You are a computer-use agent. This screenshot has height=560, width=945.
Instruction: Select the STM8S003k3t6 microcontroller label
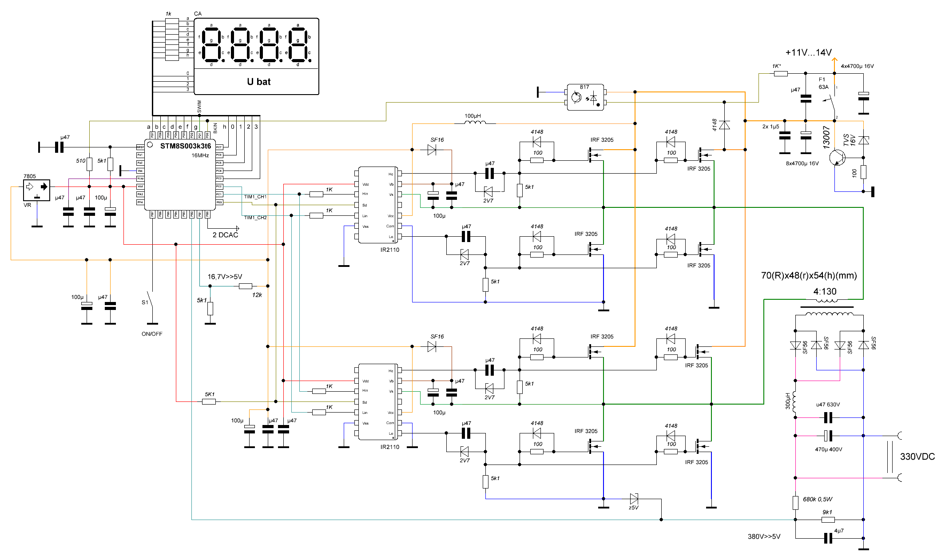tap(185, 146)
